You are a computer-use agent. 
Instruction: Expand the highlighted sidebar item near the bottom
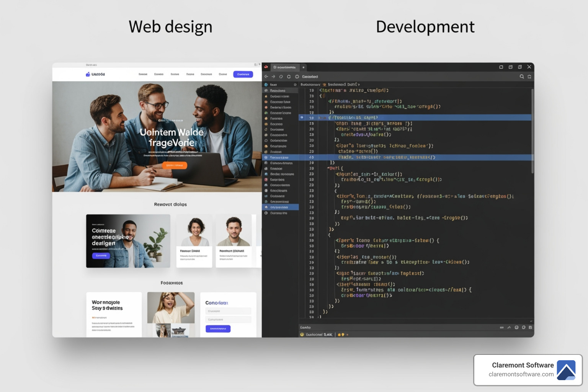point(281,207)
